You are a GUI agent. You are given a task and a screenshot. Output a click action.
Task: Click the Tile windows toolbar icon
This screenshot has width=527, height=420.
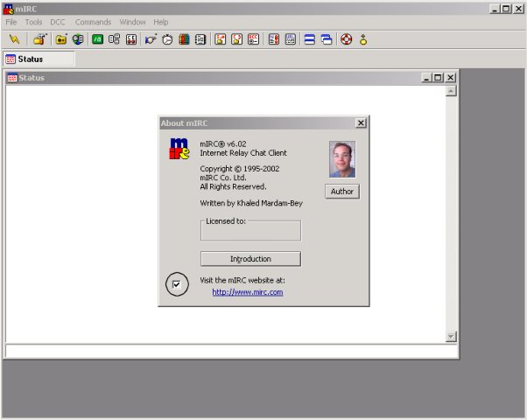[309, 39]
